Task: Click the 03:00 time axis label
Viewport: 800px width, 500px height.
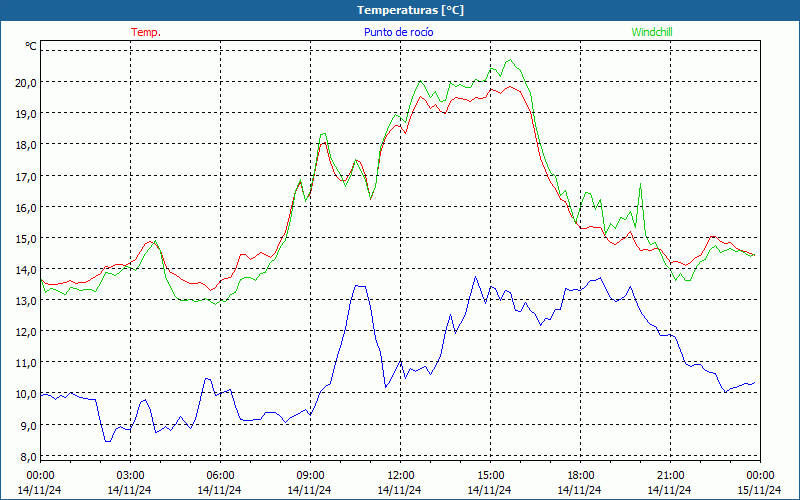Action: click(x=130, y=476)
